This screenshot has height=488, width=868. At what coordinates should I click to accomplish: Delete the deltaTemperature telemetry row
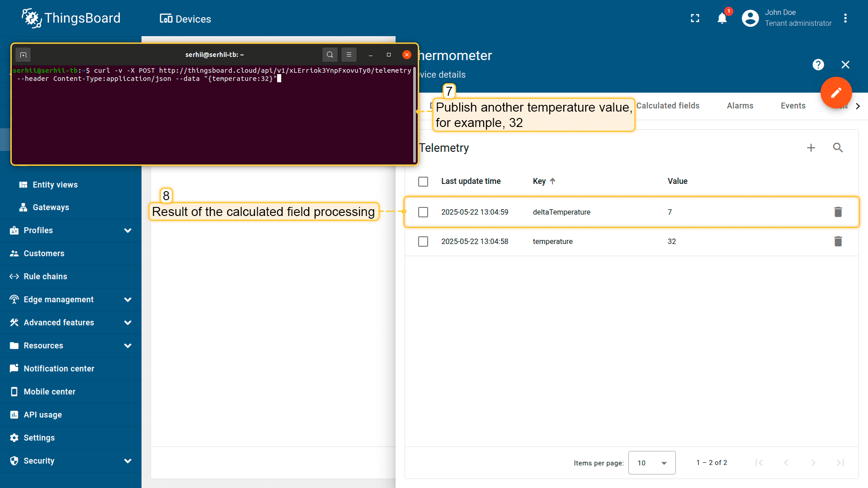[838, 212]
